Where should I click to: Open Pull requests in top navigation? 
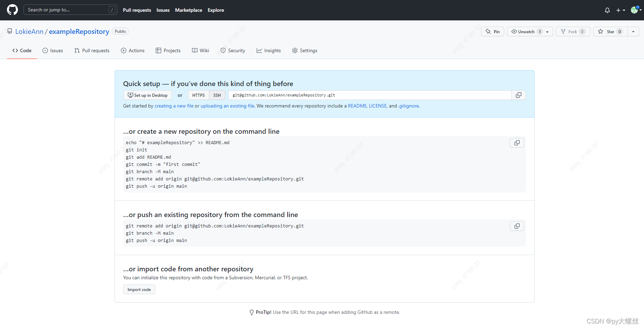pos(137,10)
